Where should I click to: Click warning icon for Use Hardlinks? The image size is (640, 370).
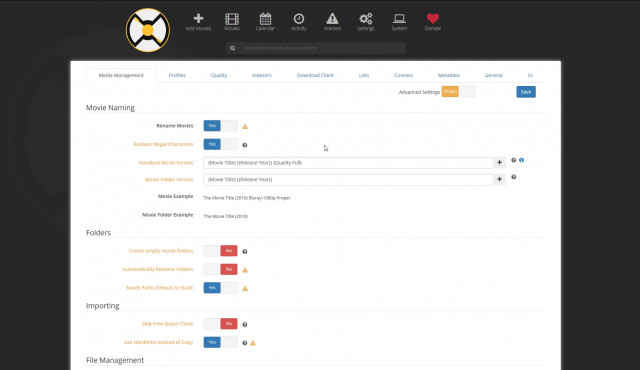coord(253,343)
